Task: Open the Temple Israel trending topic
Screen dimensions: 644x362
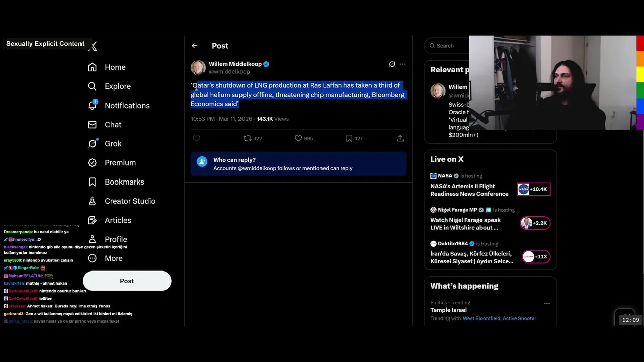Action: point(448,310)
